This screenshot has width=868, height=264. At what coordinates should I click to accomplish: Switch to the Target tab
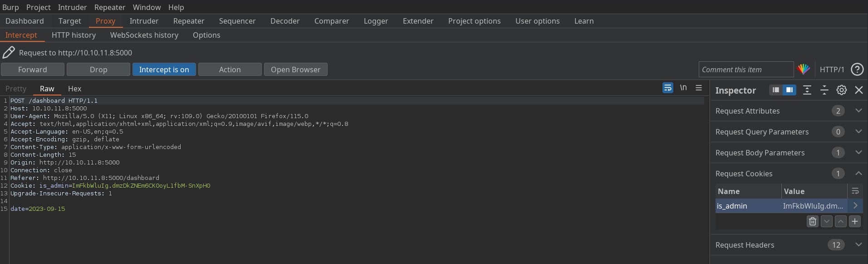(69, 21)
